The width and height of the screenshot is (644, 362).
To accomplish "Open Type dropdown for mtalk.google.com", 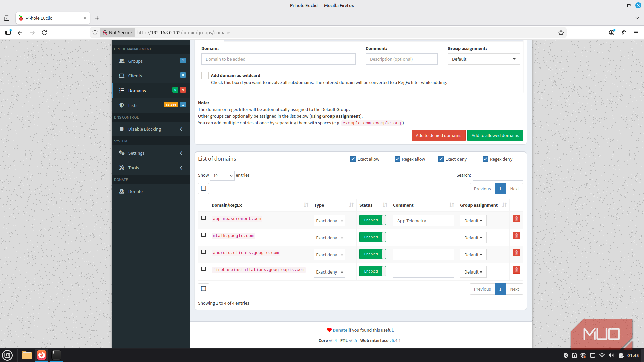I will click(x=329, y=238).
